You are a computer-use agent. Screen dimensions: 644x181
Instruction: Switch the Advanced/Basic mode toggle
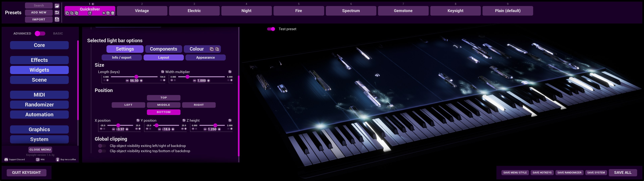40,34
